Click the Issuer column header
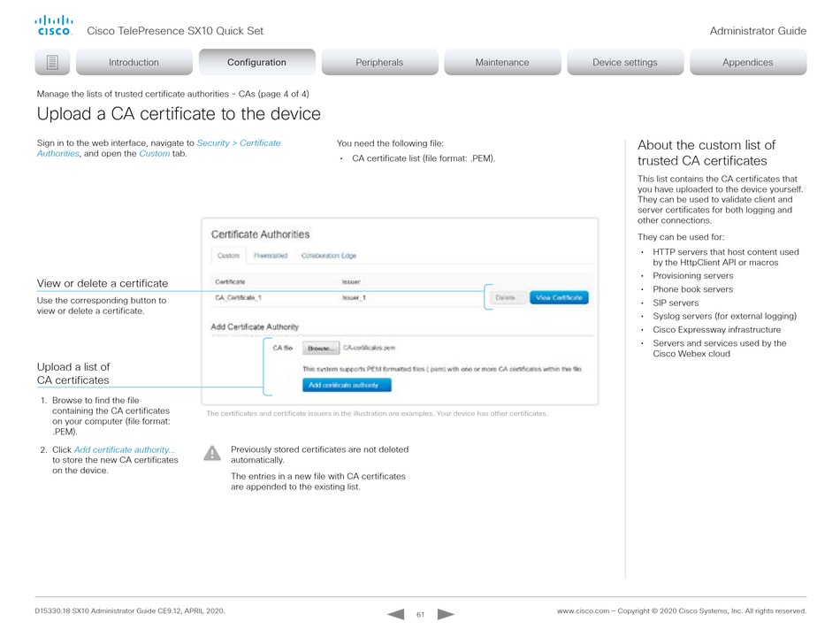The width and height of the screenshot is (840, 629). (351, 282)
